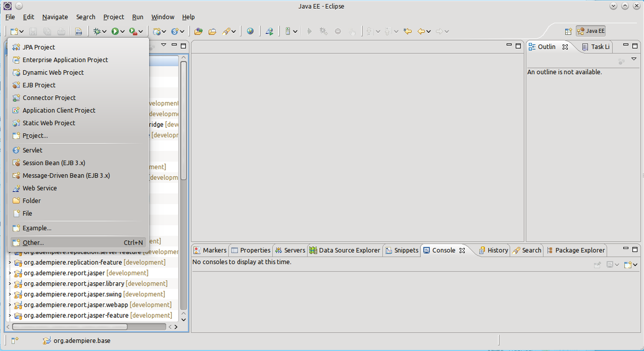Screen dimensions: 644x351
Task: Click the New wizard icon in toolbar
Action: tap(14, 32)
